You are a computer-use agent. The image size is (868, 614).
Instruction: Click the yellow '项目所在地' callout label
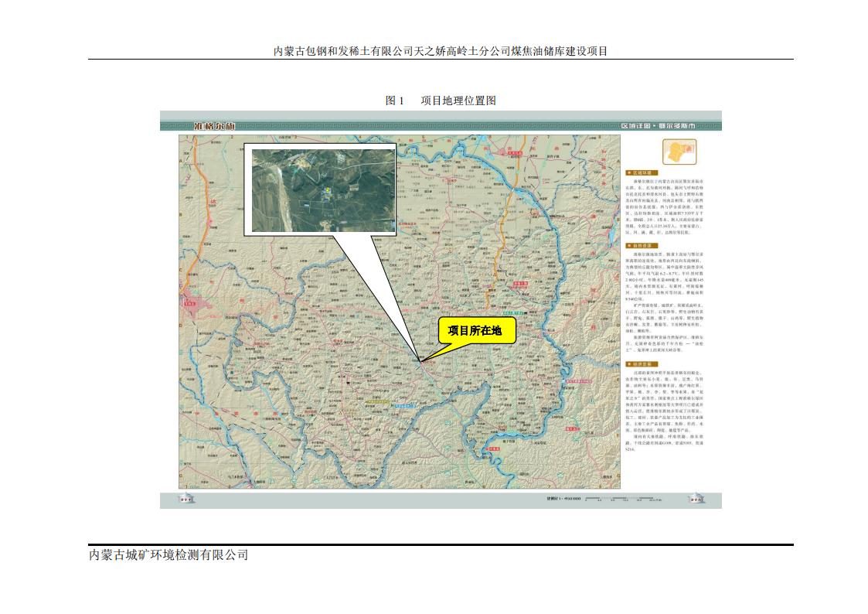(475, 330)
